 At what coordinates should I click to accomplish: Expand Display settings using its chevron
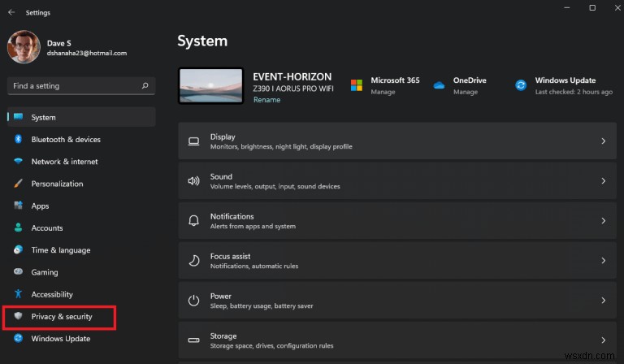[x=603, y=141]
